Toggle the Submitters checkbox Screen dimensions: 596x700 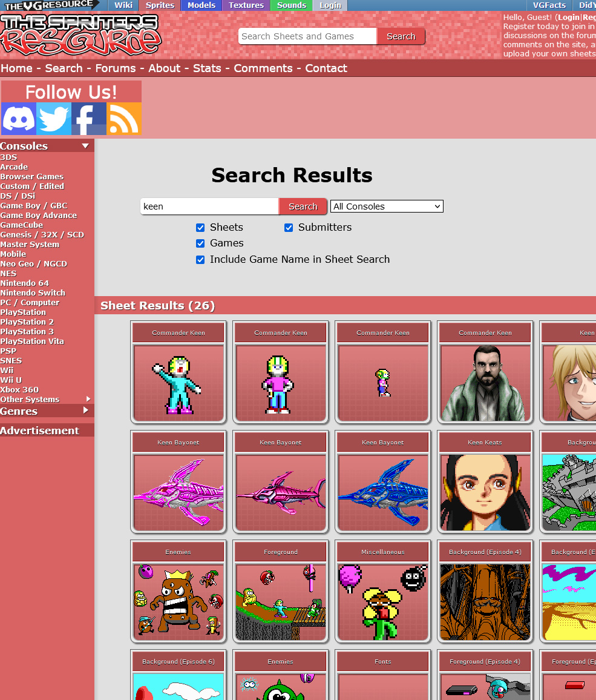click(x=289, y=228)
